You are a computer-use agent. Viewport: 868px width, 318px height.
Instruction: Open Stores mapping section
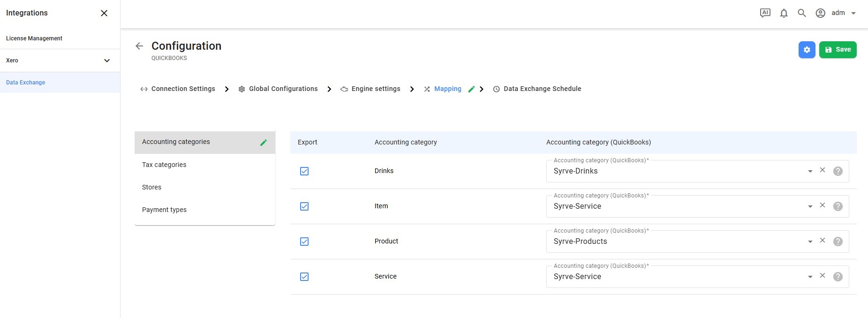click(x=205, y=187)
